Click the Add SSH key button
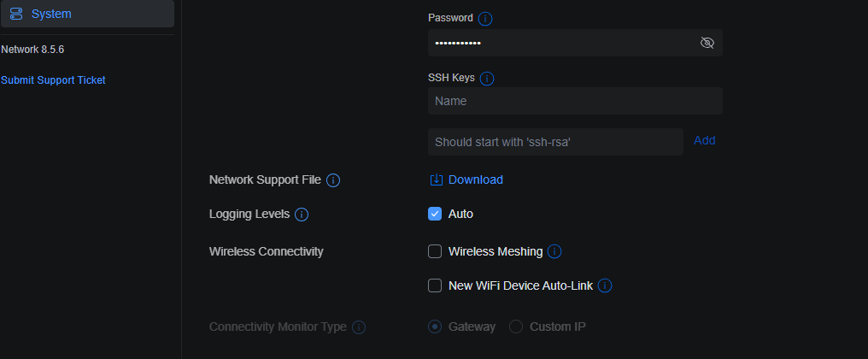The image size is (868, 359). (704, 141)
